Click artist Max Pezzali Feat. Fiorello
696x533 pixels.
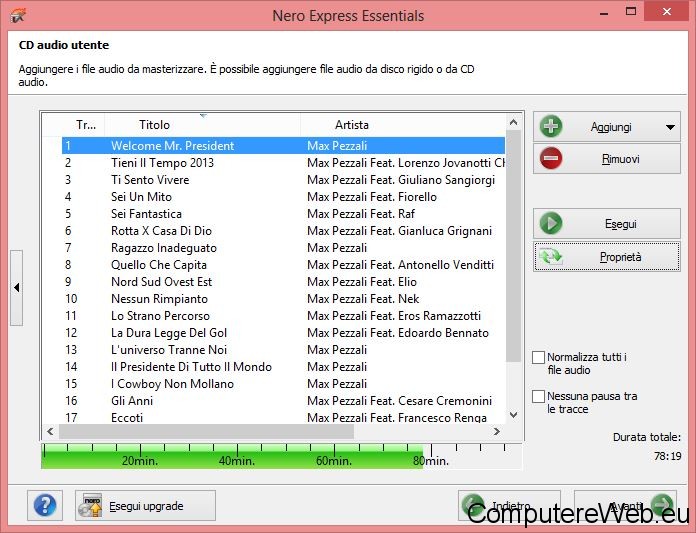(x=372, y=197)
